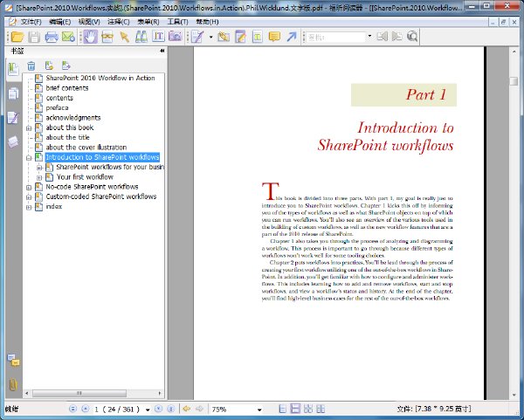Select 'preface' bookmark

pyautogui.click(x=57, y=107)
